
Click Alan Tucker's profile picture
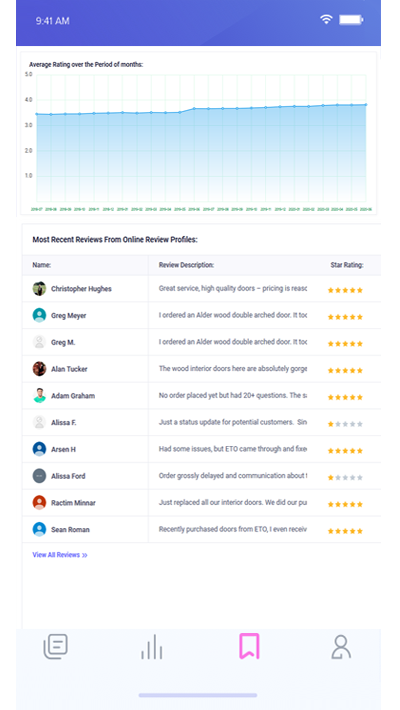(39, 369)
